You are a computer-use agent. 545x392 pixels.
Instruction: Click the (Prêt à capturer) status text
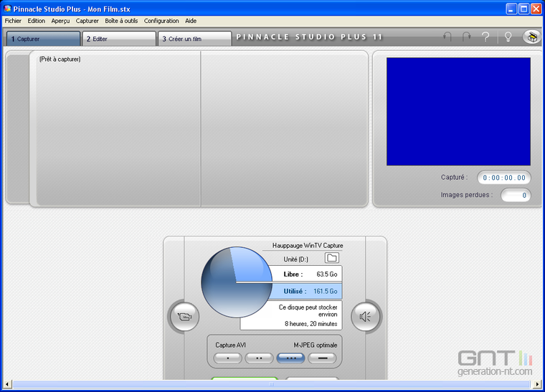click(60, 59)
